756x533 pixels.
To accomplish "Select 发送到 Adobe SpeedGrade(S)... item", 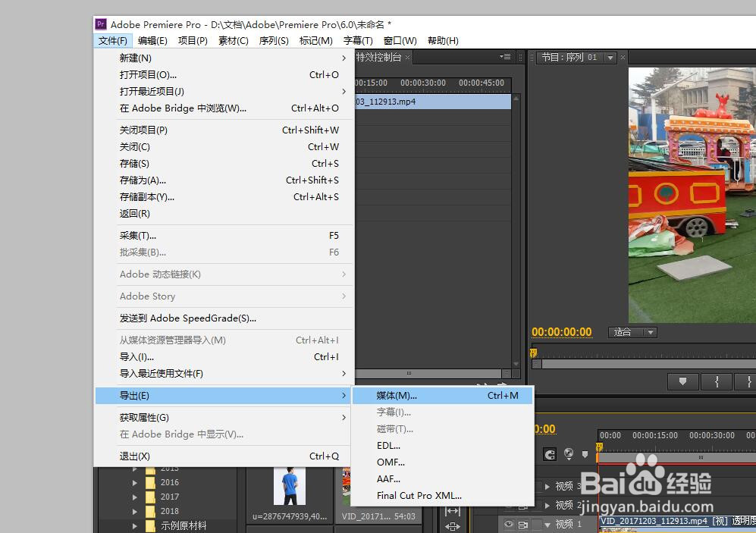I will pos(224,318).
